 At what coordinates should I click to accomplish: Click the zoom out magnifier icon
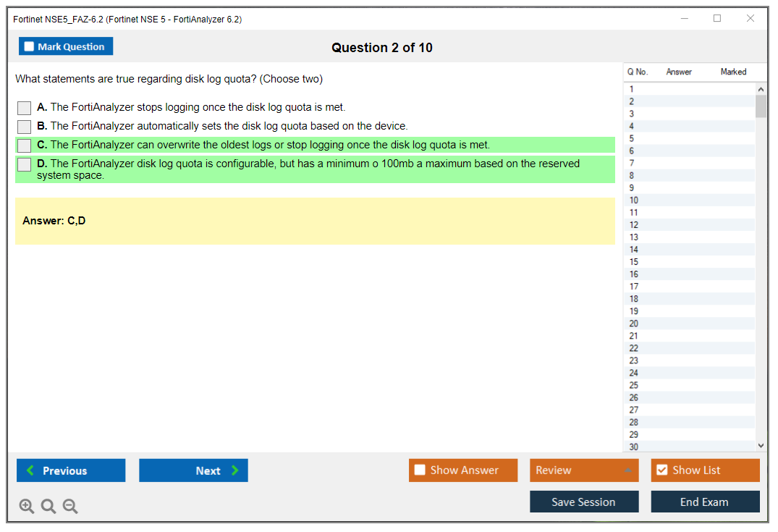click(x=70, y=507)
